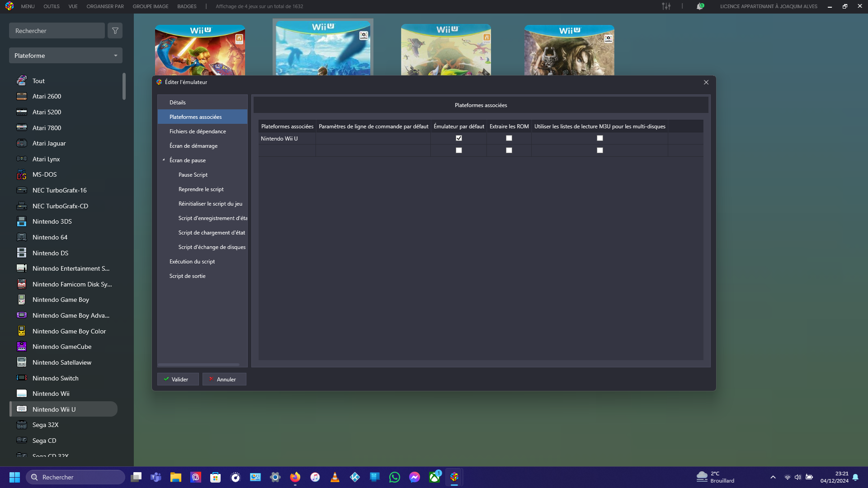This screenshot has width=868, height=488.
Task: Open Reprendre le script section
Action: coord(202,189)
